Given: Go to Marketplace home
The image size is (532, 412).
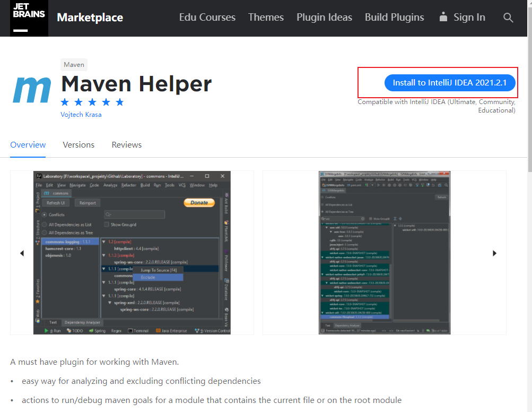Looking at the screenshot, I should click(x=89, y=17).
